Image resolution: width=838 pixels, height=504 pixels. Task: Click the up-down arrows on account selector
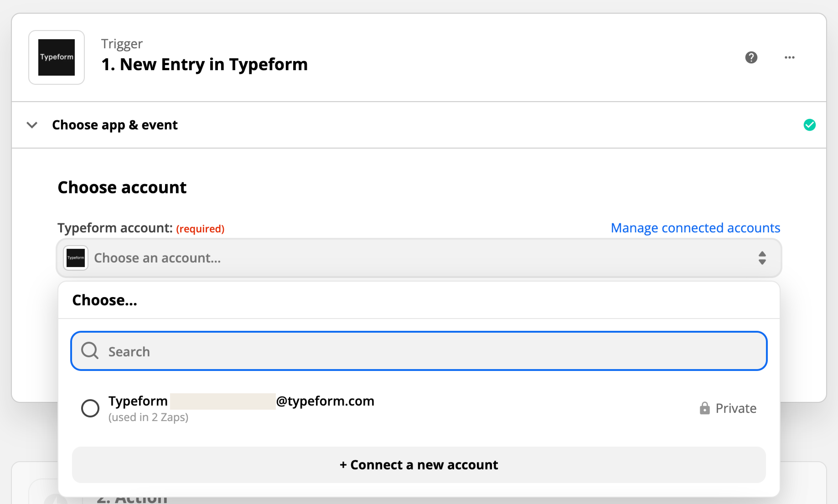[x=762, y=258]
